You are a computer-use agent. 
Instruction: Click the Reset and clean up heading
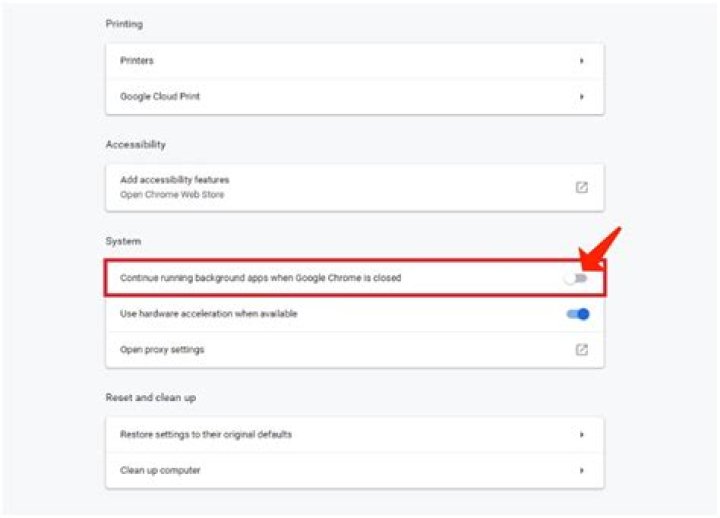150,398
